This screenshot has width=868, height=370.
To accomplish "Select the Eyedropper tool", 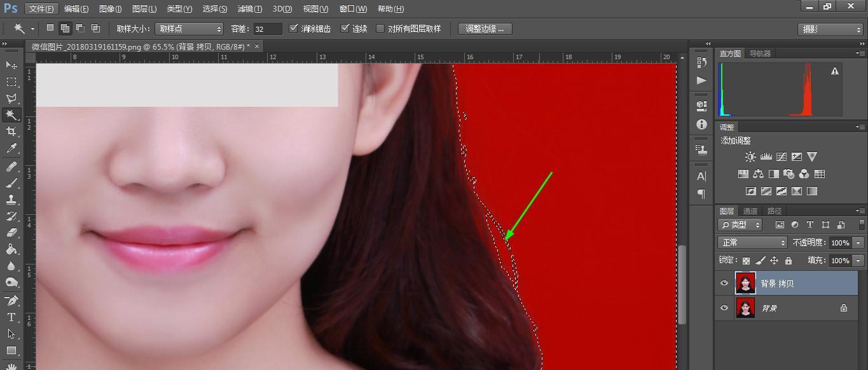I will click(x=11, y=148).
